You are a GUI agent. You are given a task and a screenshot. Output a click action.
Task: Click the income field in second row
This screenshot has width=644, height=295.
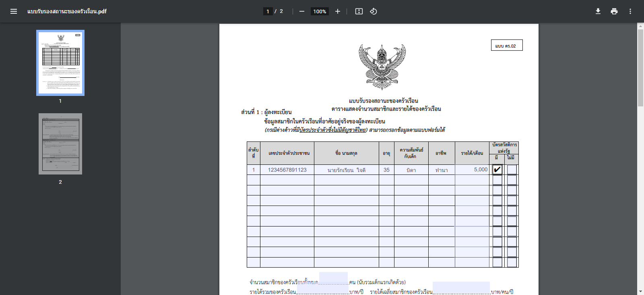coord(472,180)
